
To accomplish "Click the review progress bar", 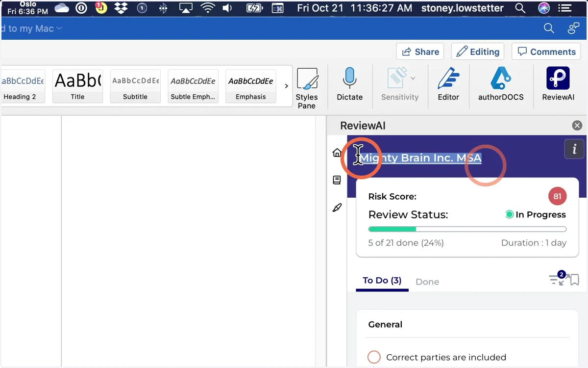I will 467,229.
